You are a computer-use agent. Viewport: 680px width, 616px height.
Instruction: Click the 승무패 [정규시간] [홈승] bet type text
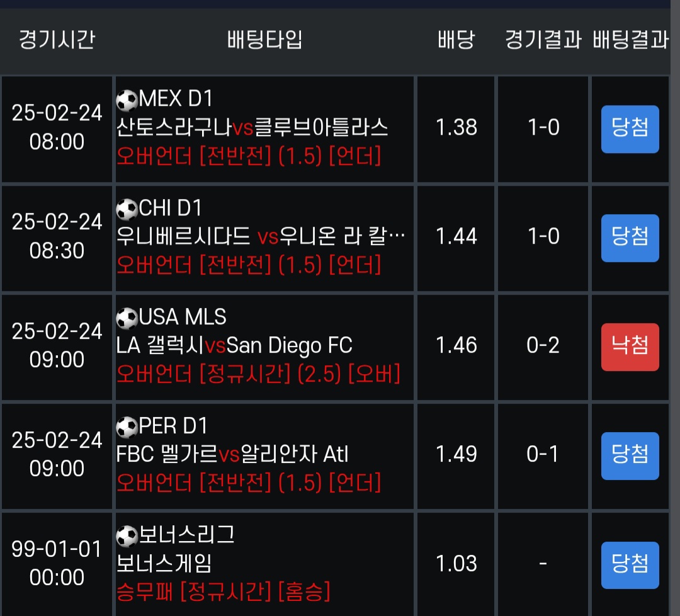(224, 592)
